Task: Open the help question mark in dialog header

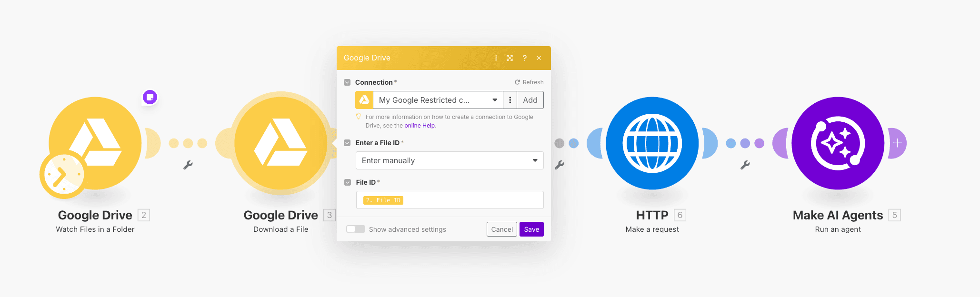Action: pyautogui.click(x=524, y=58)
